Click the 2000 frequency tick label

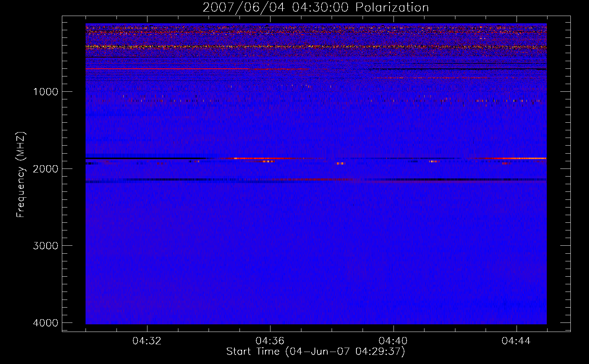point(46,169)
